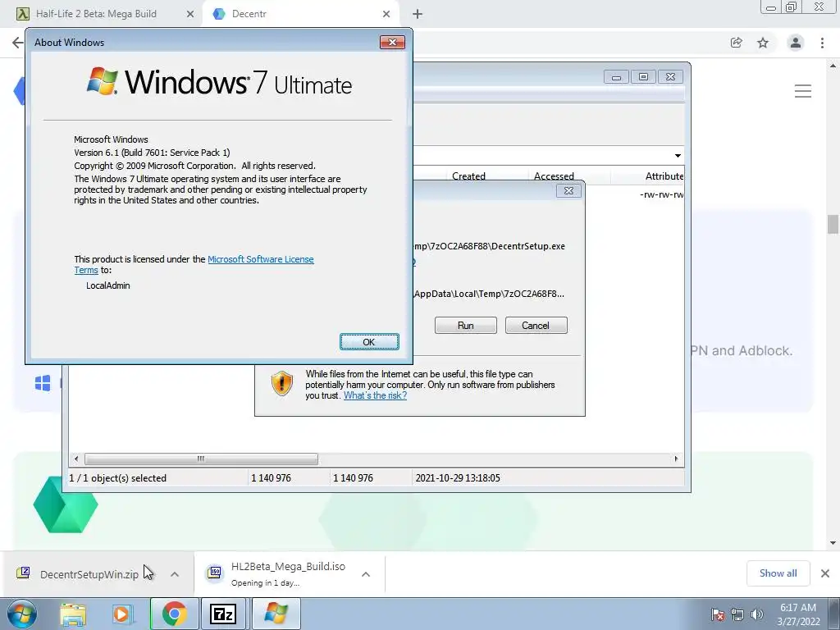Click the Chrome page vertical scrollbar thumb
840x630 pixels.
(x=833, y=224)
